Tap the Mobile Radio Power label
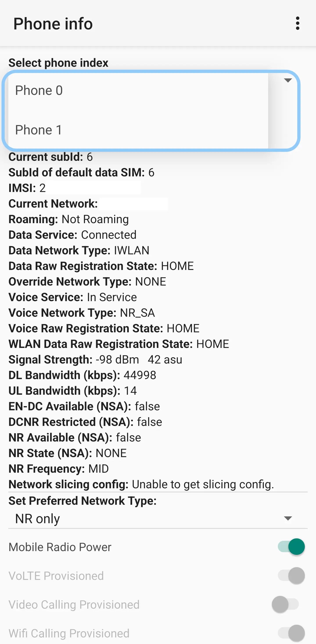 tap(60, 547)
